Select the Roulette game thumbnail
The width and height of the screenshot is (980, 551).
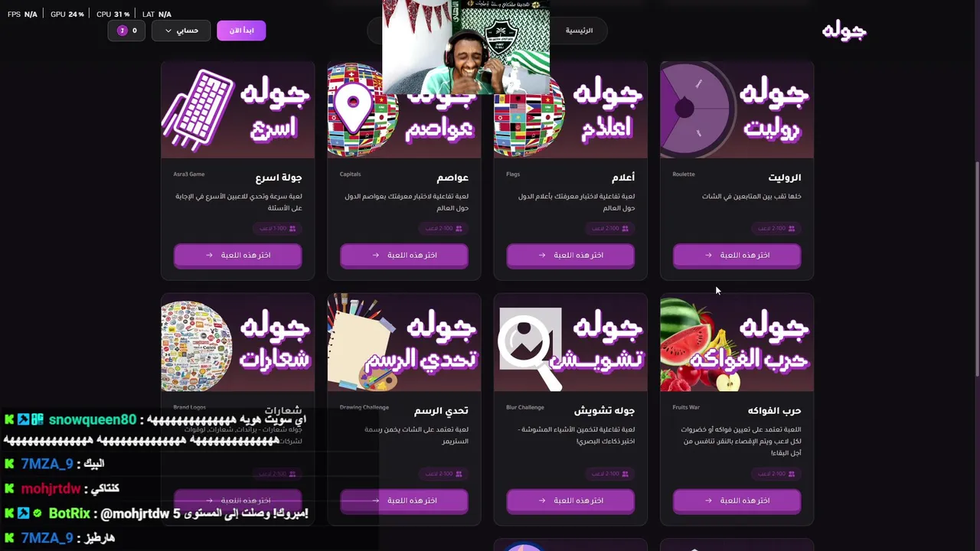[x=737, y=110]
